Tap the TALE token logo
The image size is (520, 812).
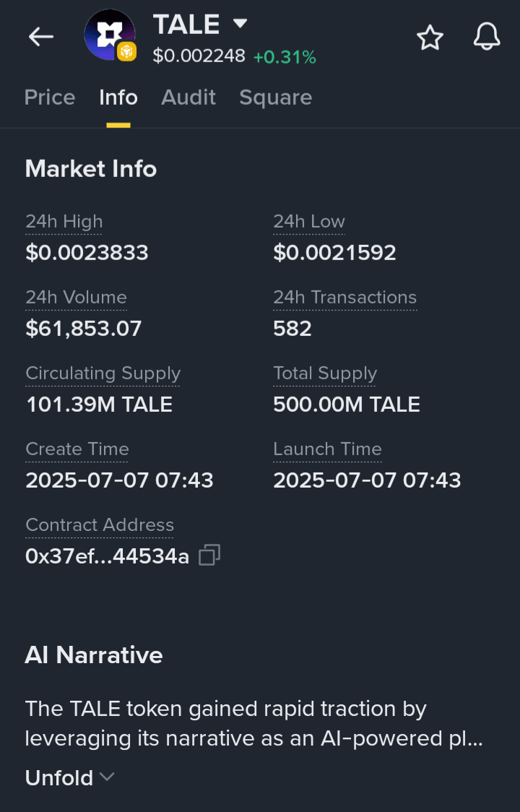tap(110, 35)
